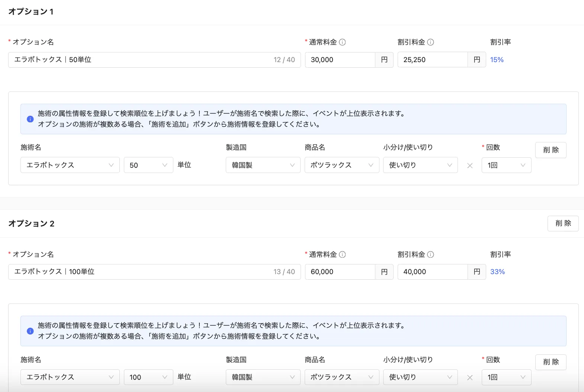Click the オプション 1 heading

coord(31,12)
